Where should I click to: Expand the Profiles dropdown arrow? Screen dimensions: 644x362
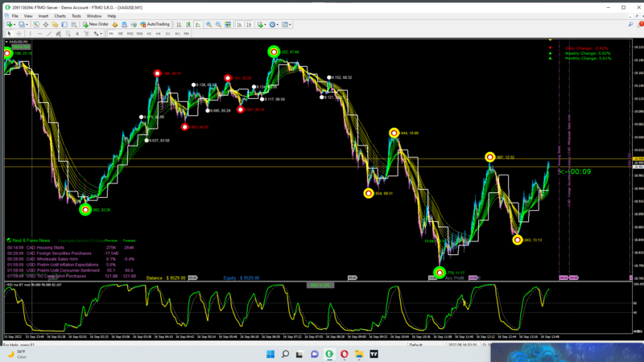tap(27, 25)
